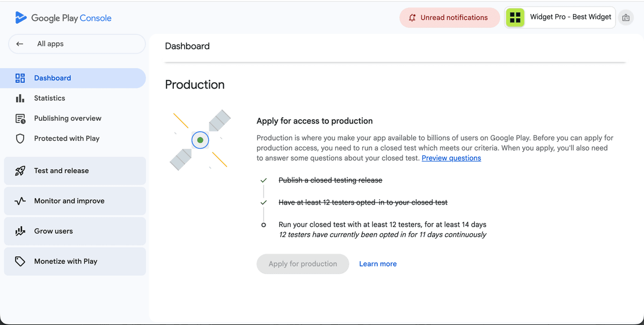Click the Test and release rocket icon
The width and height of the screenshot is (644, 325).
tap(20, 171)
